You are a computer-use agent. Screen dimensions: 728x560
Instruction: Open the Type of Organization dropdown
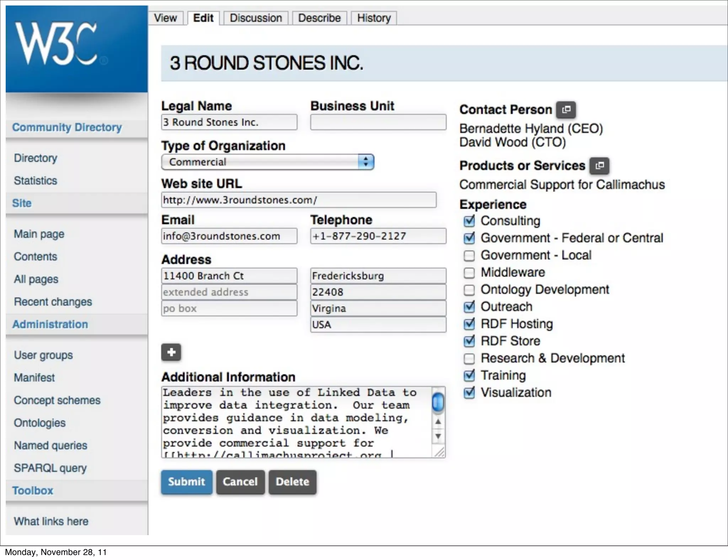click(267, 162)
